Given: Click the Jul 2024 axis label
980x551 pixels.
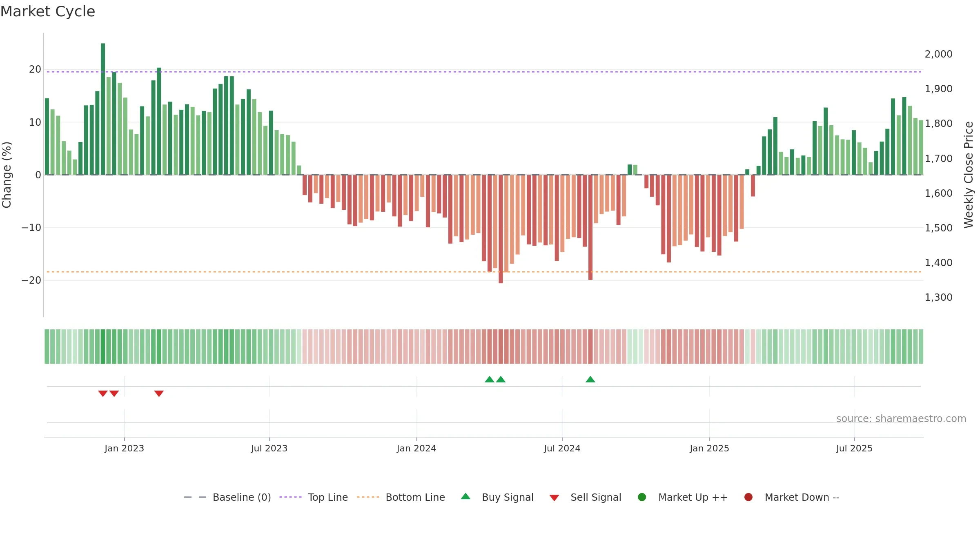Looking at the screenshot, I should coord(562,449).
